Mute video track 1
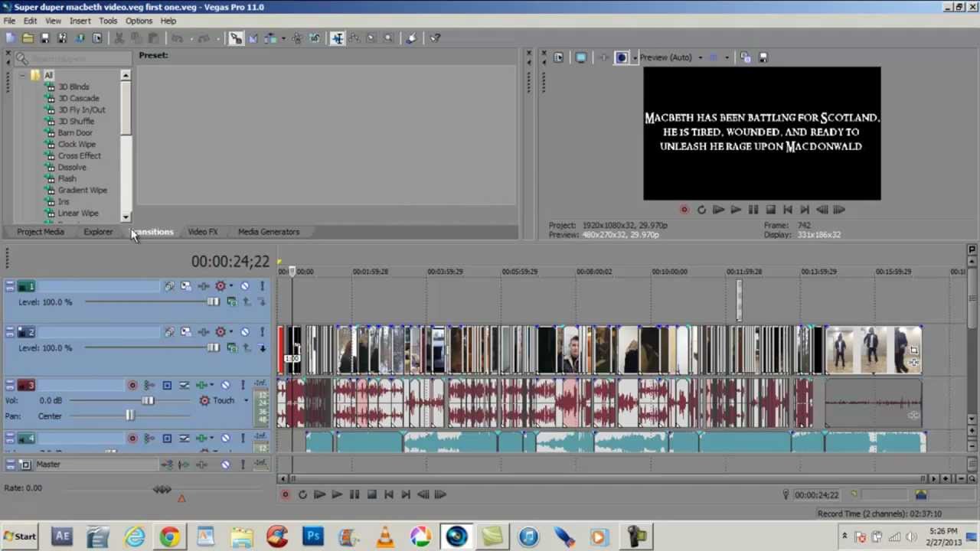This screenshot has height=551, width=980. tap(244, 286)
